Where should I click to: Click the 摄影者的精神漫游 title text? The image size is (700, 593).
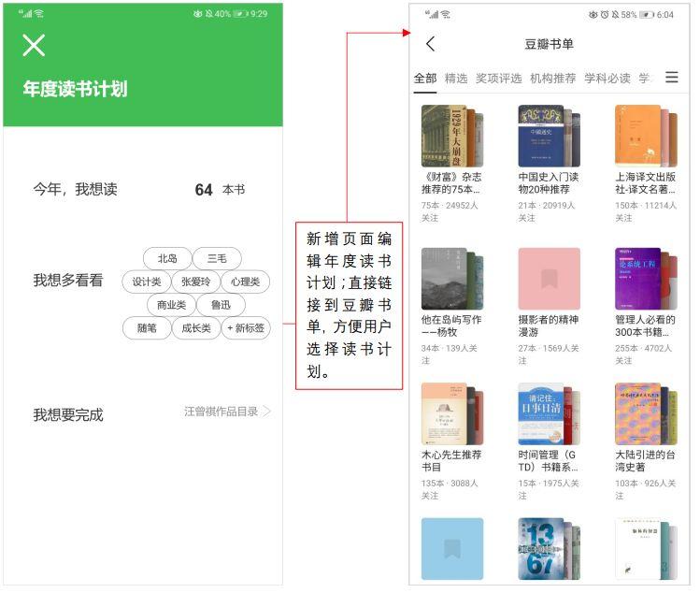coord(549,326)
